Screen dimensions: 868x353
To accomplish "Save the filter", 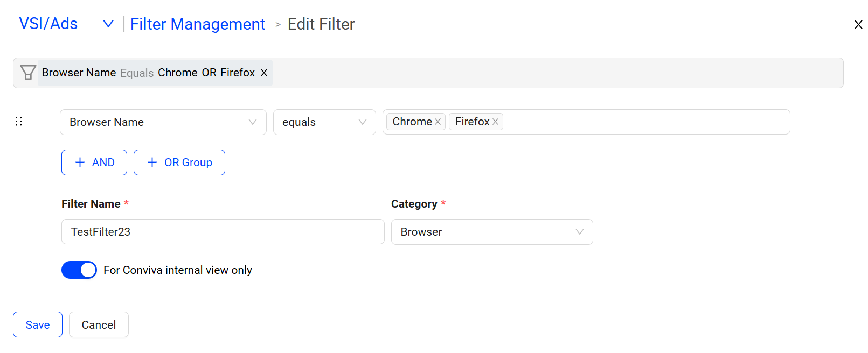I will click(38, 324).
